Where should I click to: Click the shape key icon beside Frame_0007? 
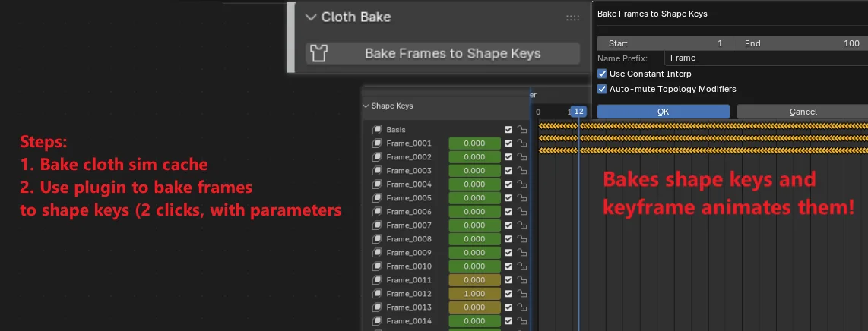[x=377, y=225]
